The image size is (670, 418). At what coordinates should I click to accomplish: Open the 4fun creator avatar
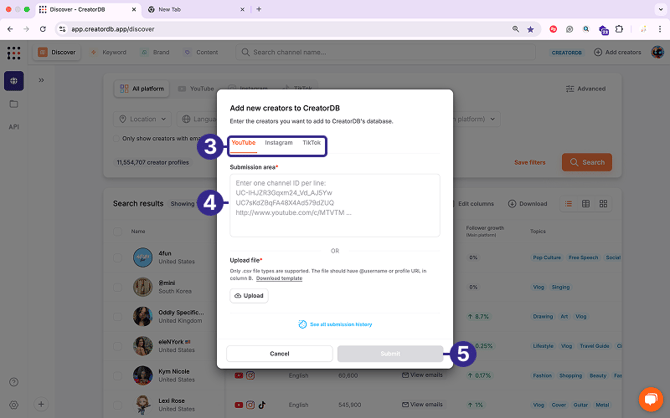[142, 258]
